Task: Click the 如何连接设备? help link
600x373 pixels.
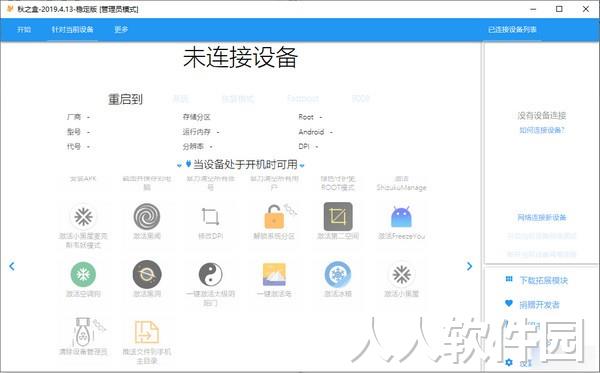Action: (x=542, y=130)
